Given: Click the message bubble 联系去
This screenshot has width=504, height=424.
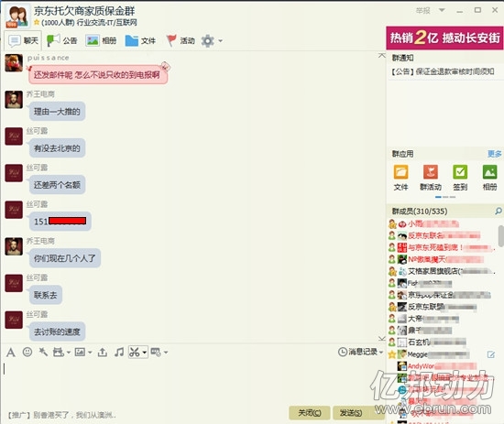Looking at the screenshot, I should (x=45, y=295).
